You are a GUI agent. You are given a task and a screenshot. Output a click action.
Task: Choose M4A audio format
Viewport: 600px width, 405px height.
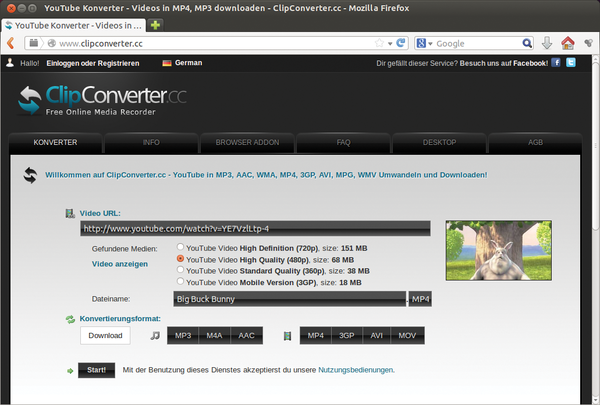pos(214,336)
